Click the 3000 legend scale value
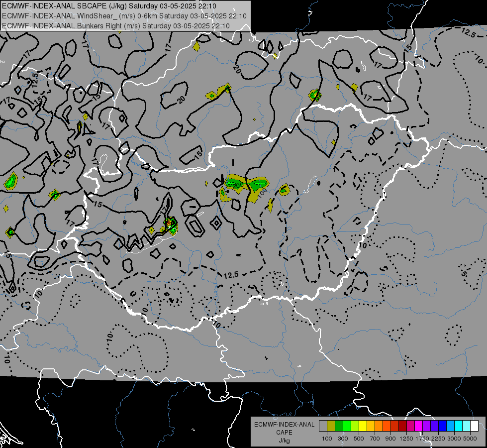 454,439
